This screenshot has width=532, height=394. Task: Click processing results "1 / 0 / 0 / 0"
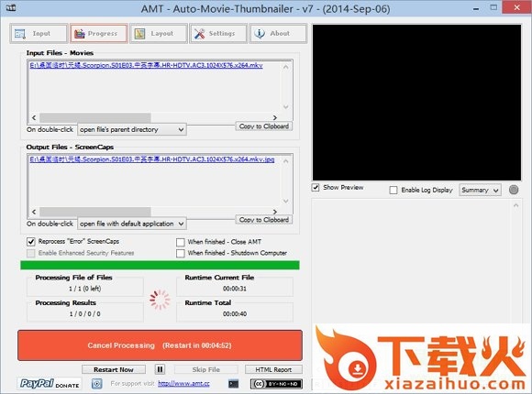coord(84,314)
